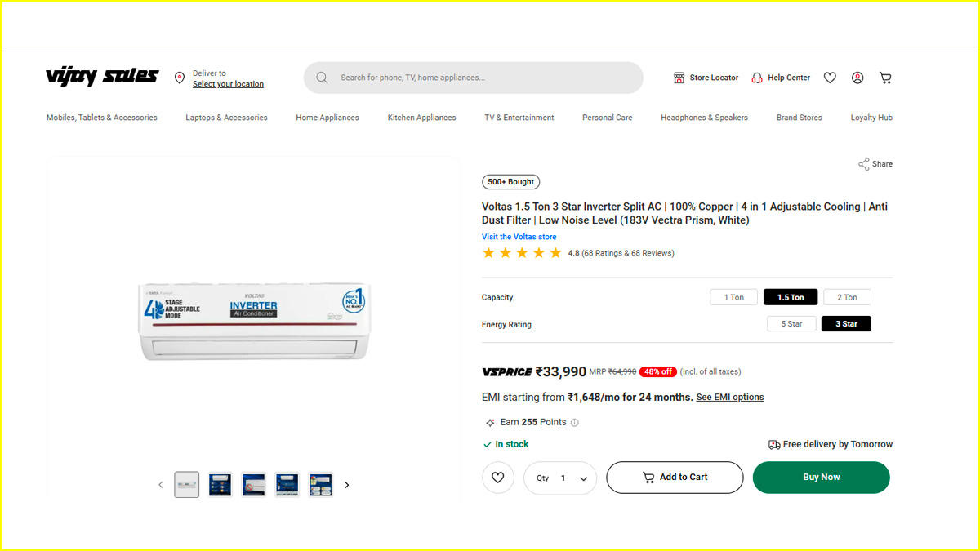This screenshot has width=980, height=551.
Task: Show next product thumbnails arrow
Action: coord(346,485)
